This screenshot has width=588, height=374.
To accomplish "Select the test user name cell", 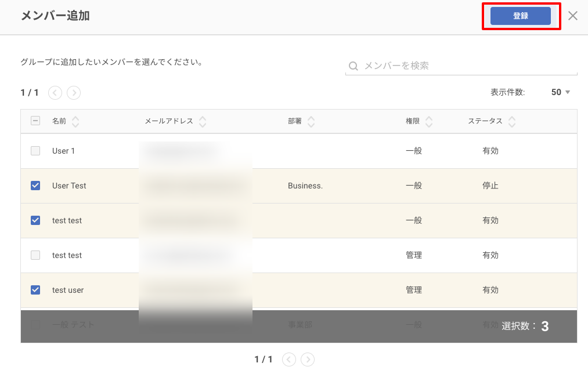I will (x=68, y=290).
